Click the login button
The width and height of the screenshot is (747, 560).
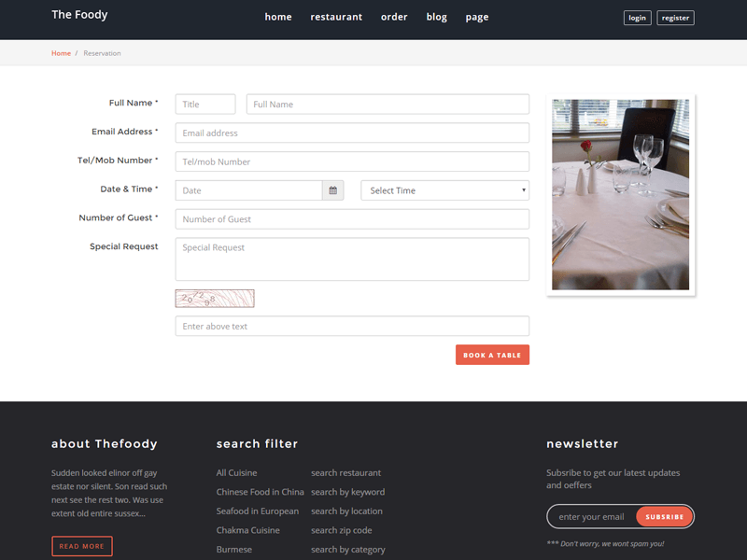(637, 18)
